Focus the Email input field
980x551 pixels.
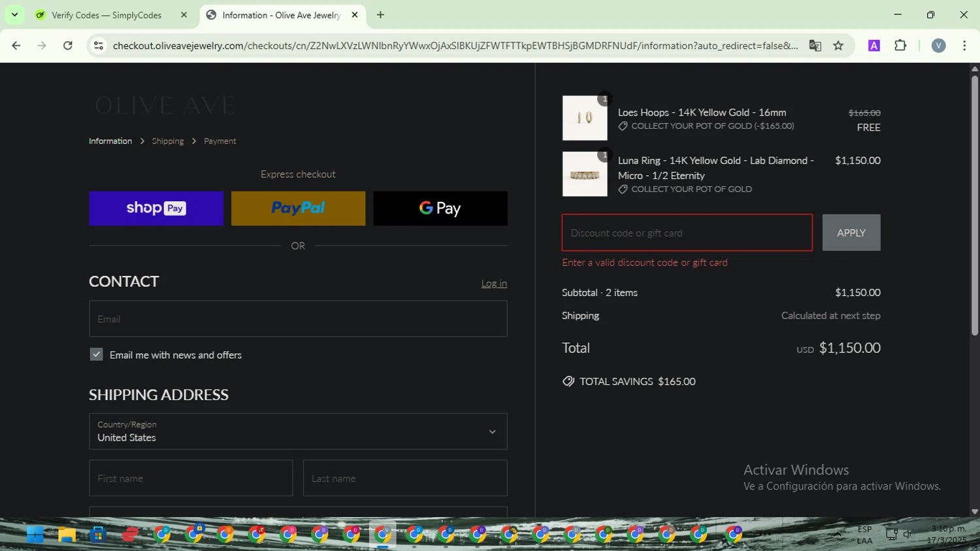click(298, 319)
